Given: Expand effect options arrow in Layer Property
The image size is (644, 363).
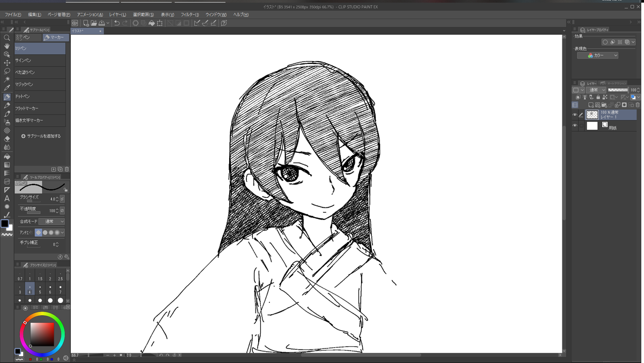Looking at the screenshot, I should click(x=634, y=42).
